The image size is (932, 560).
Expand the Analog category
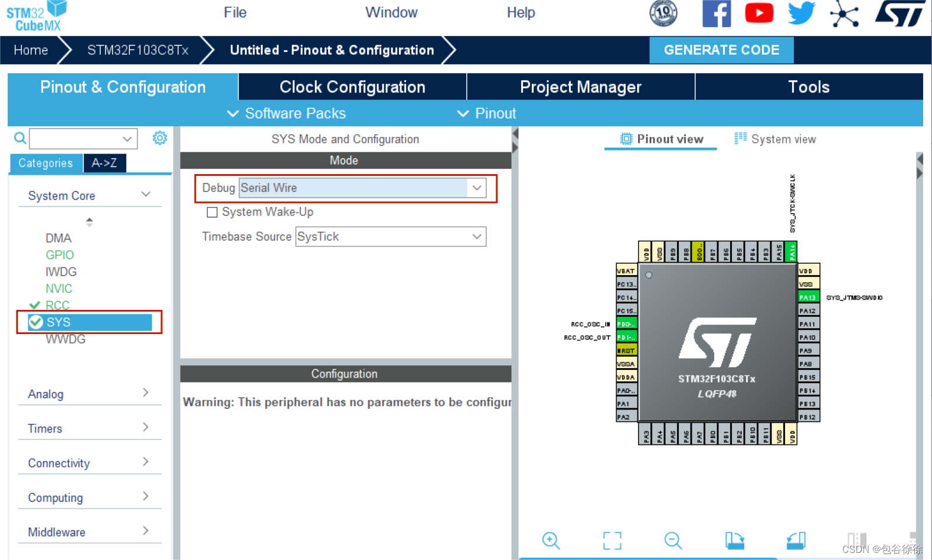pos(146,392)
